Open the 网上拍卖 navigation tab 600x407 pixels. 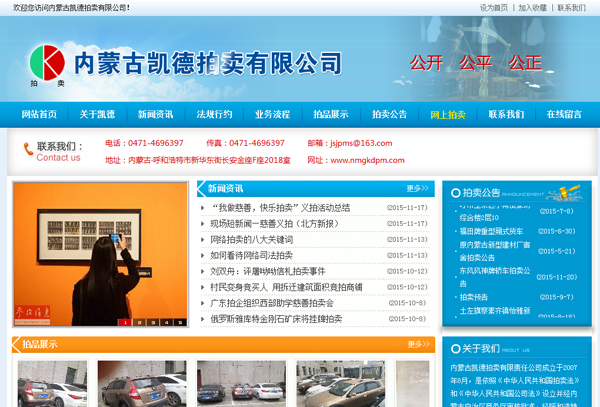click(x=447, y=114)
